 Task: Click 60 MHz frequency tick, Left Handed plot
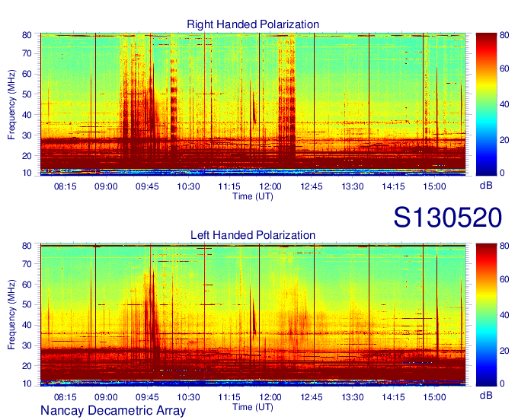(27, 285)
